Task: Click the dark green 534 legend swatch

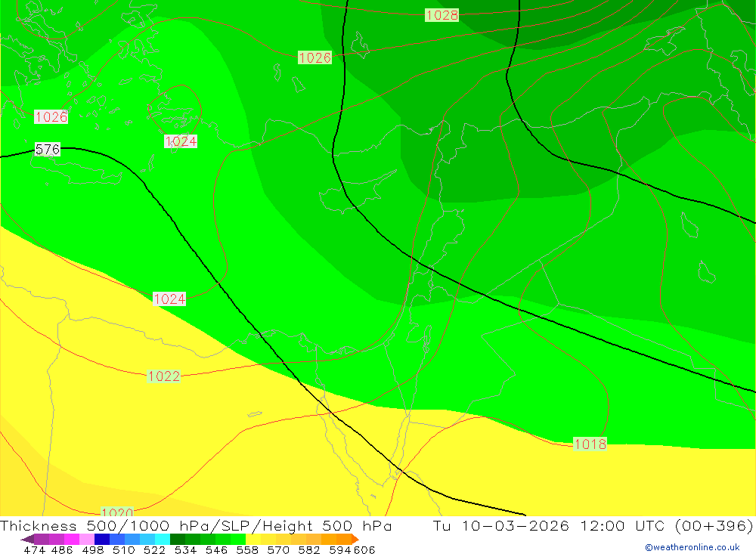Action: point(178,539)
